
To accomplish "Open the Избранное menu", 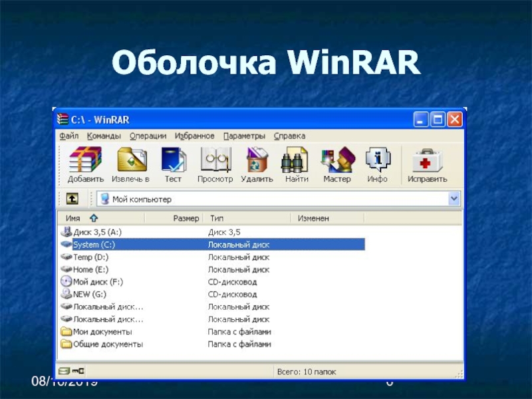I will click(195, 136).
